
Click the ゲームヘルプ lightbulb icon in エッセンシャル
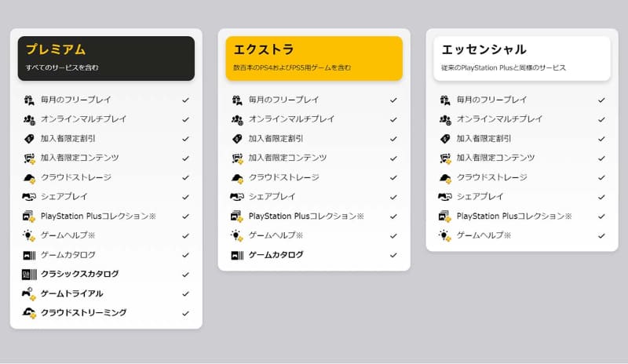(445, 235)
